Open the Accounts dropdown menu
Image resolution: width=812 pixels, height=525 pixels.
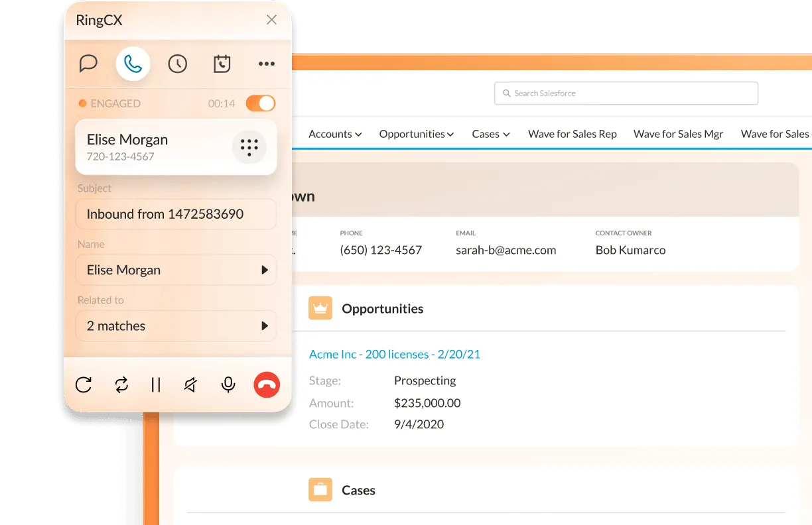point(335,134)
